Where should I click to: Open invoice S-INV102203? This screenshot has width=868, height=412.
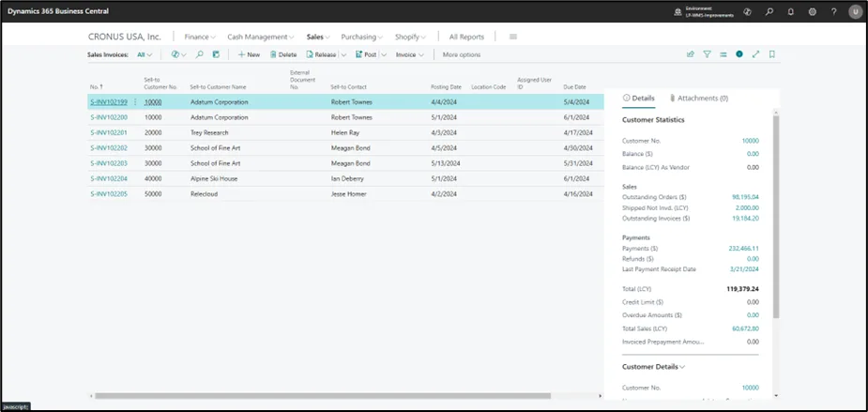(109, 163)
